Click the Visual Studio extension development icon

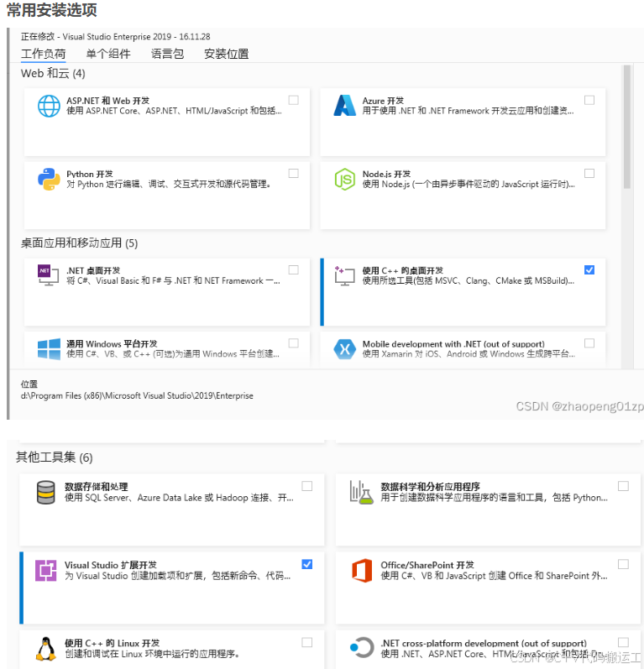click(45, 571)
